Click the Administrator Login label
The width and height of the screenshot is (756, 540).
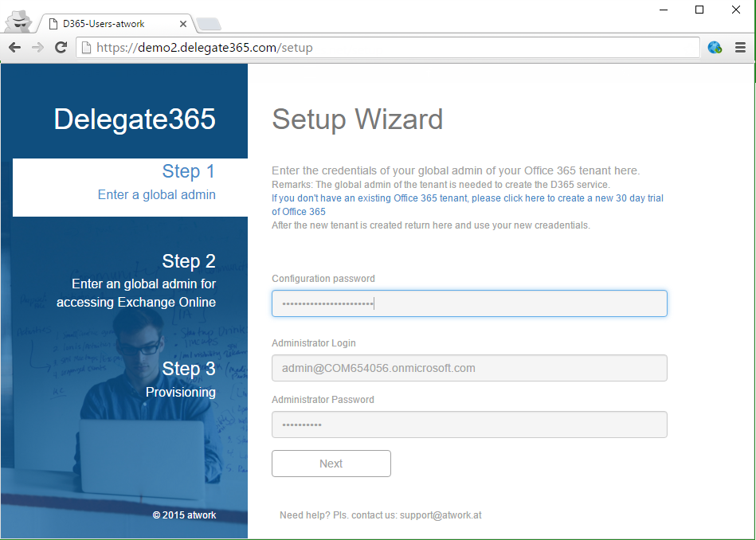point(313,342)
